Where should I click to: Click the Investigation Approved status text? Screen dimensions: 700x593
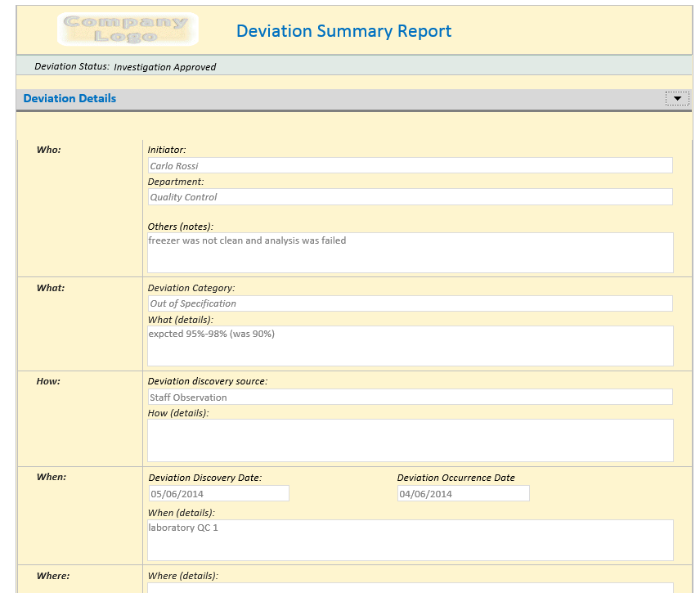164,67
